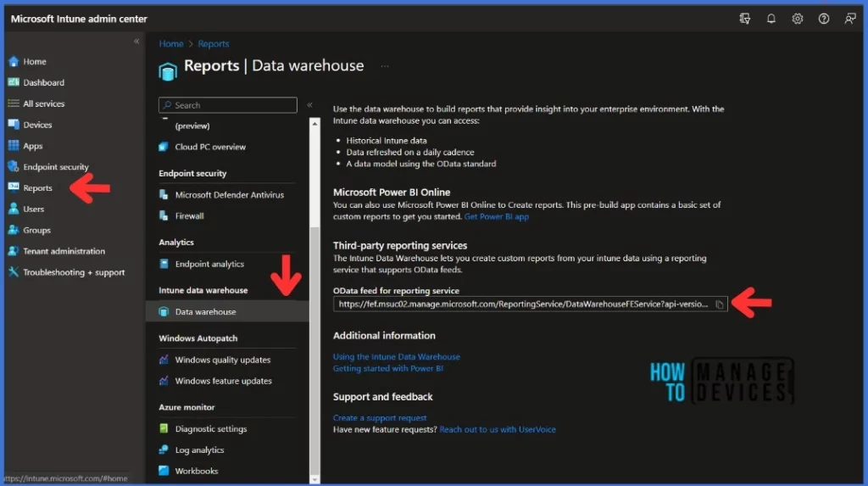Click Tenant administration in the sidebar
The width and height of the screenshot is (868, 486).
[x=64, y=251]
